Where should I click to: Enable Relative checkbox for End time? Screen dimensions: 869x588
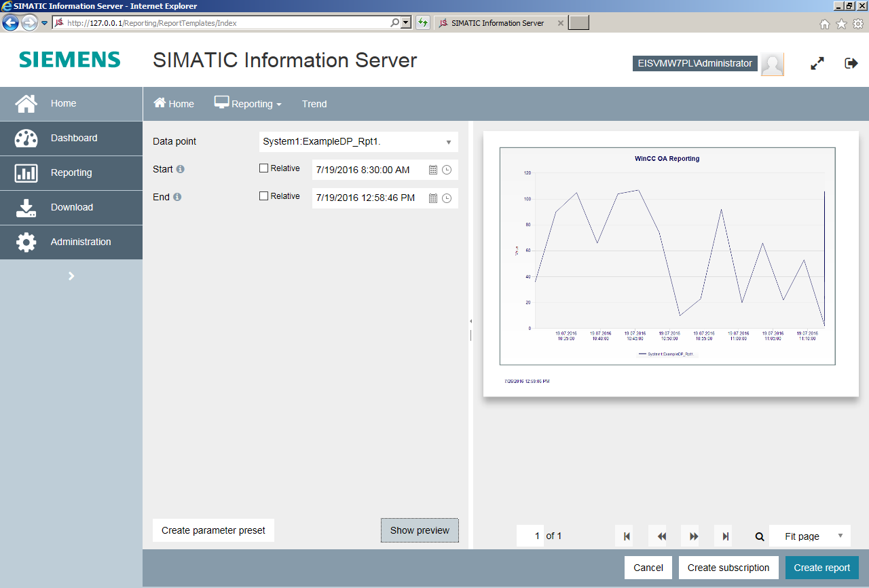pyautogui.click(x=264, y=196)
